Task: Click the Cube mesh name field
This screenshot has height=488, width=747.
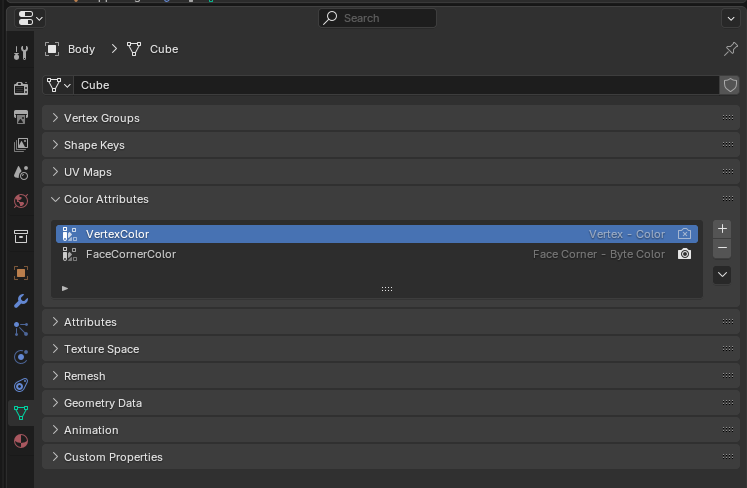Action: click(x=396, y=85)
